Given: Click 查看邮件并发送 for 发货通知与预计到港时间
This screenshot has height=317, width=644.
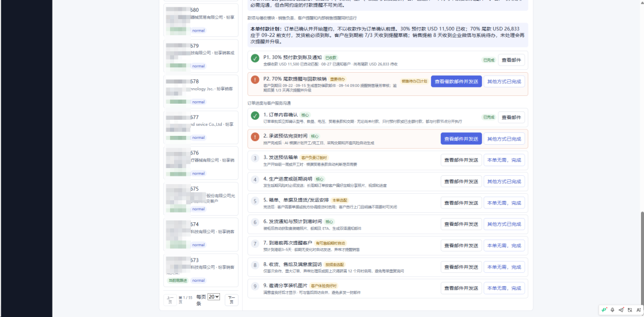Looking at the screenshot, I should (x=461, y=224).
